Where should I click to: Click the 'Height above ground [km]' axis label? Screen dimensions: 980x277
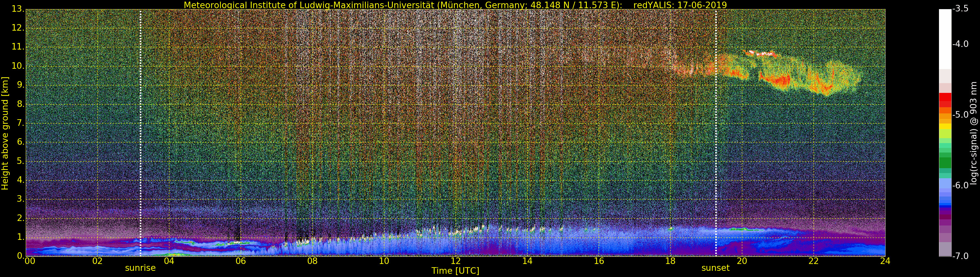point(5,133)
